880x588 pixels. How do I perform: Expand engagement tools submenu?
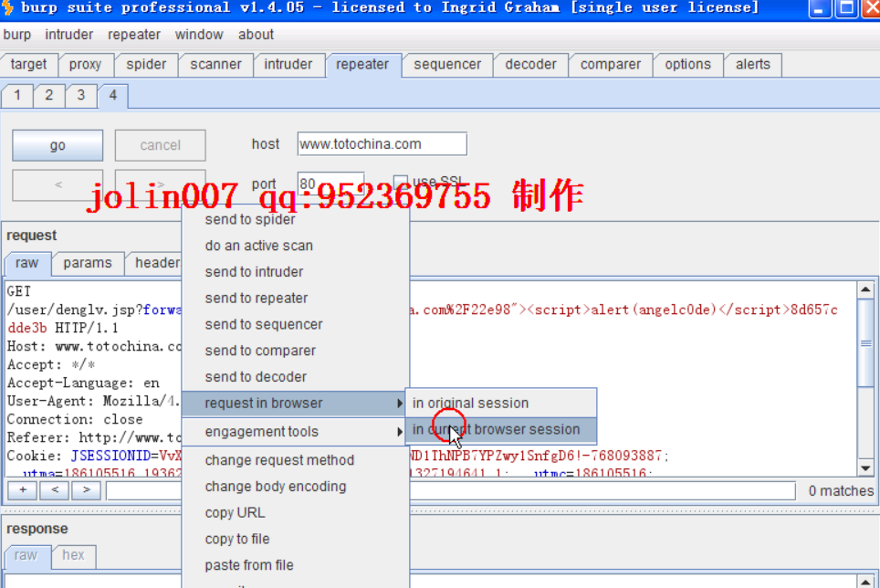296,432
